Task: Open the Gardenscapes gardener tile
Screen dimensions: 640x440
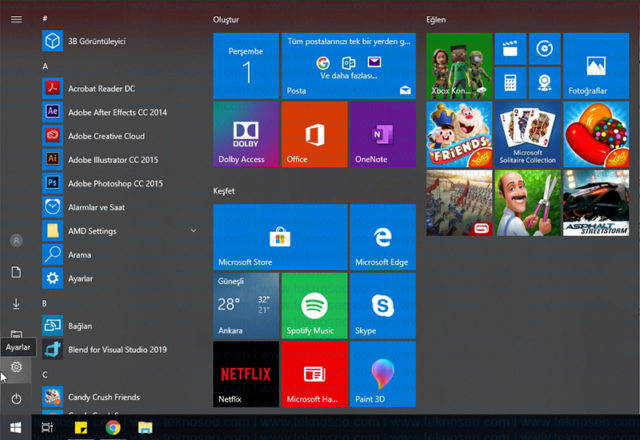Action: tap(528, 203)
